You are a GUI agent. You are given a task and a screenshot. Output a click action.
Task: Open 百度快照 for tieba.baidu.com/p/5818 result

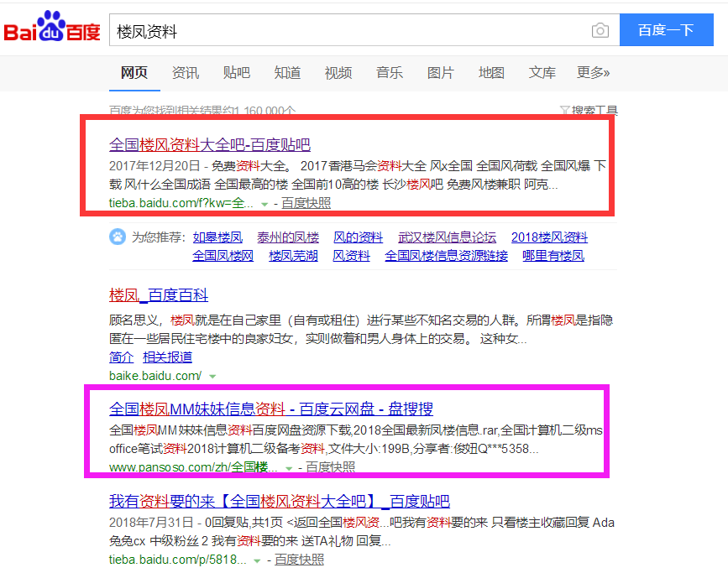pyautogui.click(x=299, y=560)
